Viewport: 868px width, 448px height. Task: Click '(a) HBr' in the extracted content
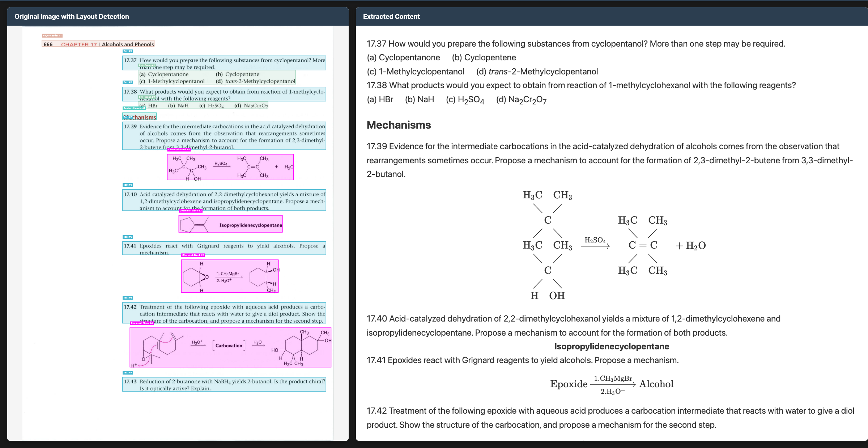[x=380, y=99]
